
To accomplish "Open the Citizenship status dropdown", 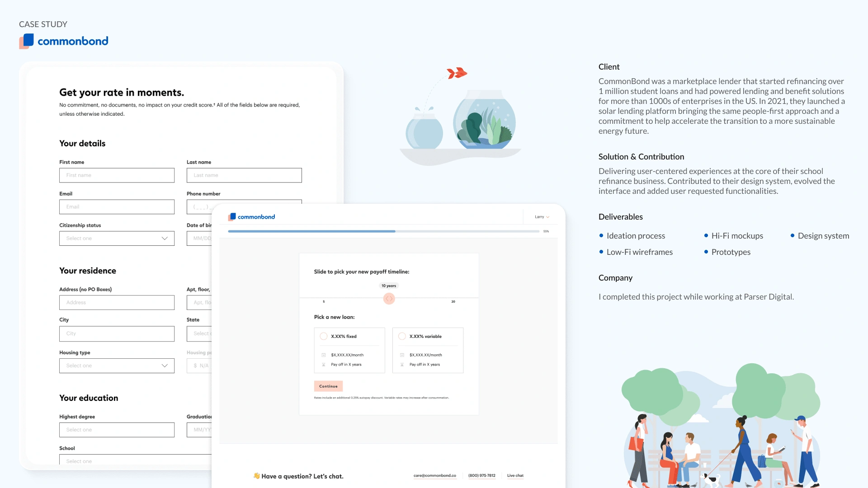I will coord(117,239).
